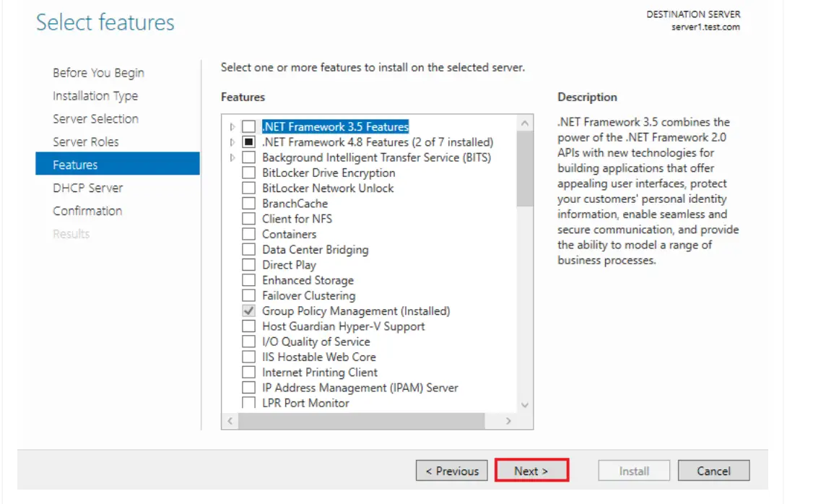Tick Failover Clustering checkbox
Viewport: 813px width, 504px height.
point(249,295)
